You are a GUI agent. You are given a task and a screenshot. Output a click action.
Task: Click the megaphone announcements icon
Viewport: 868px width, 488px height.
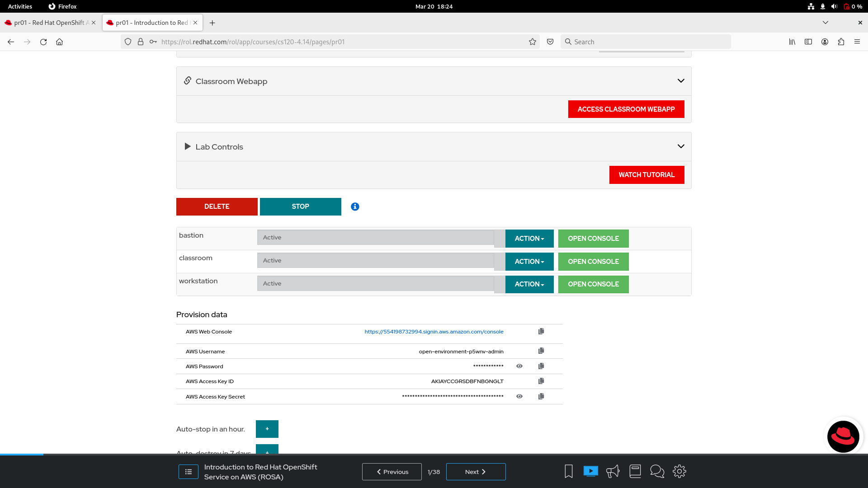click(613, 471)
